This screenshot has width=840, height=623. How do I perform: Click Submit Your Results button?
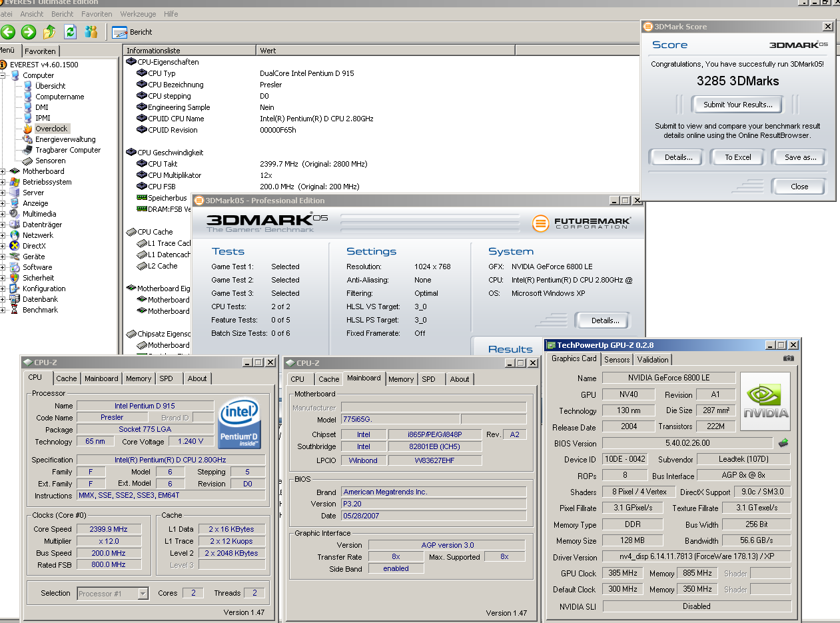(738, 105)
